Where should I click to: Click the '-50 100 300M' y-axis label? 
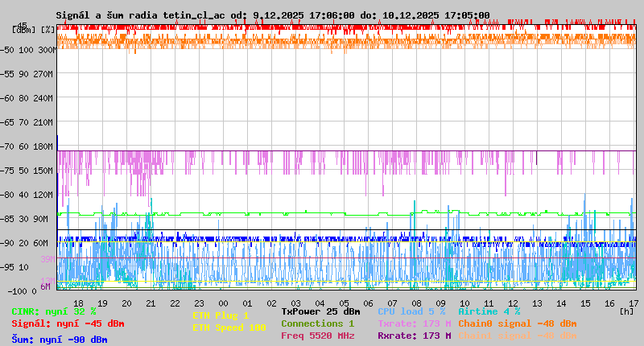click(x=28, y=50)
